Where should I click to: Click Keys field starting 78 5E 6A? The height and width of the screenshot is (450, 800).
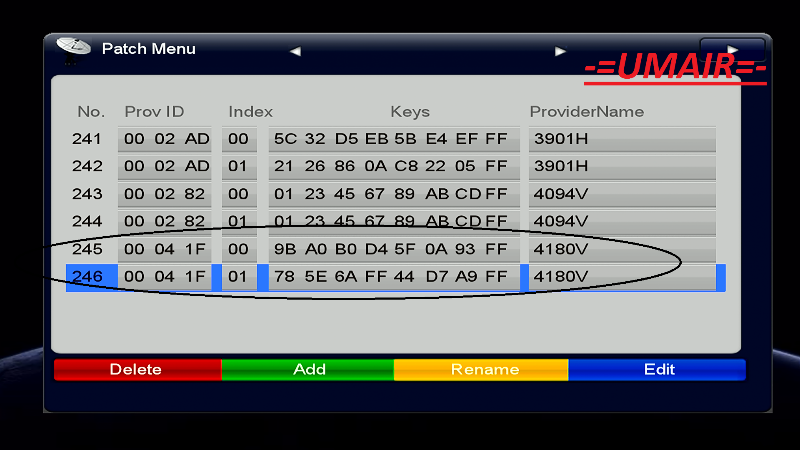pyautogui.click(x=391, y=277)
